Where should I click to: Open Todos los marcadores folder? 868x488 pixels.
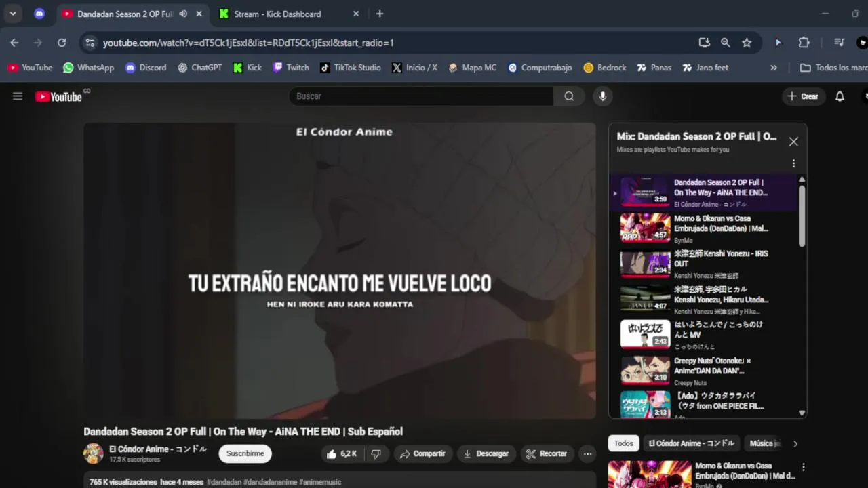click(x=833, y=68)
